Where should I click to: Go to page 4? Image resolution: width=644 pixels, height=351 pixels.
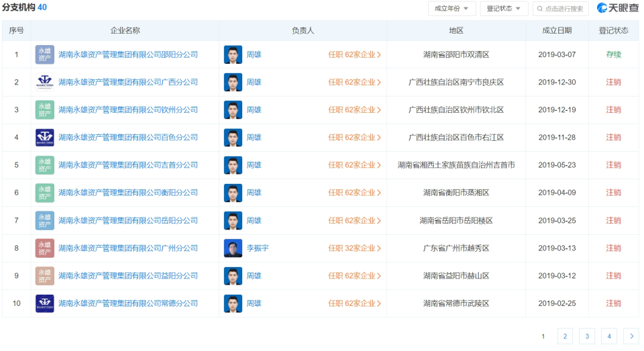coord(609,336)
